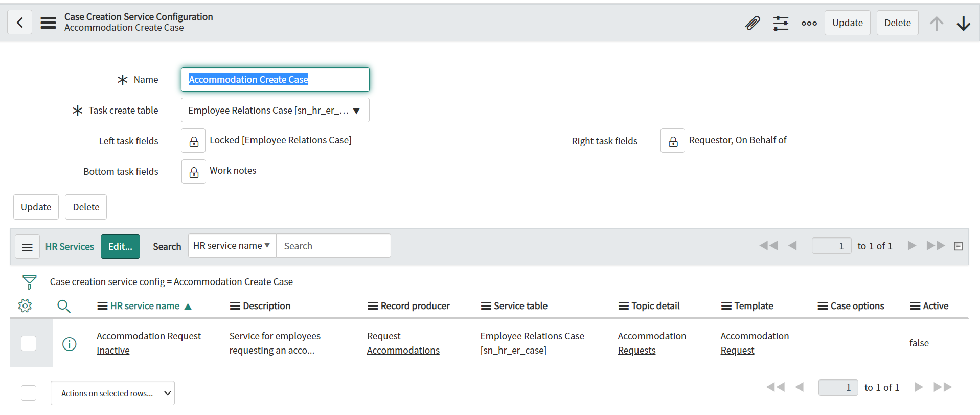Screen dimensions: 980x415
Task: Click the list filter funnel icon
Action: (30, 282)
